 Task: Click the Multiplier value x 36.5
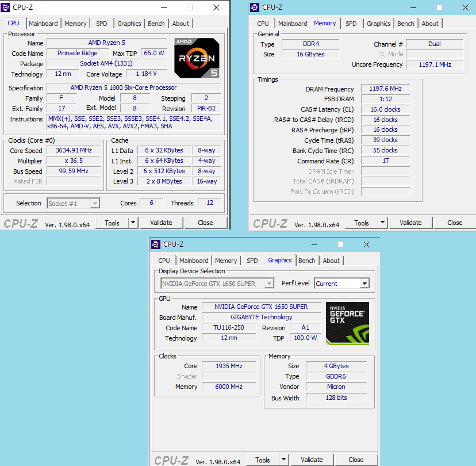(x=74, y=161)
